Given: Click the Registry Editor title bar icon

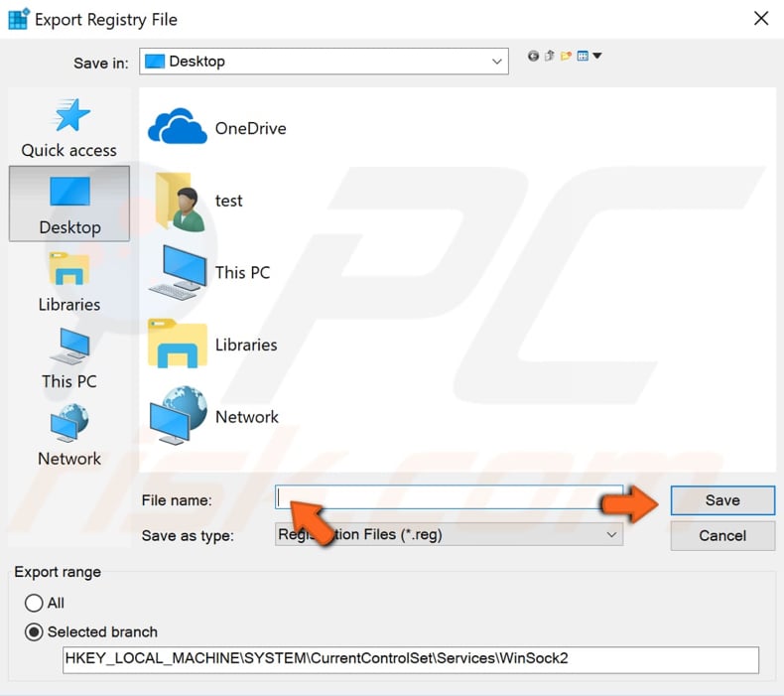Looking at the screenshot, I should (x=19, y=19).
